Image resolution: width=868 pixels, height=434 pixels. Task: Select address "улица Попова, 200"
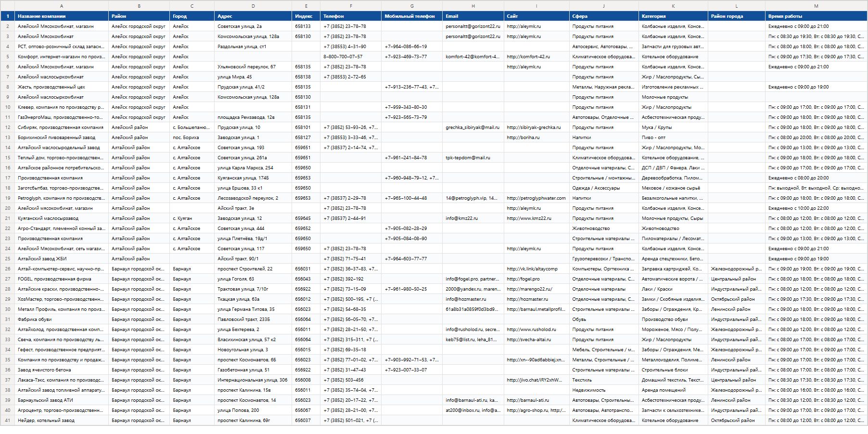253,410
